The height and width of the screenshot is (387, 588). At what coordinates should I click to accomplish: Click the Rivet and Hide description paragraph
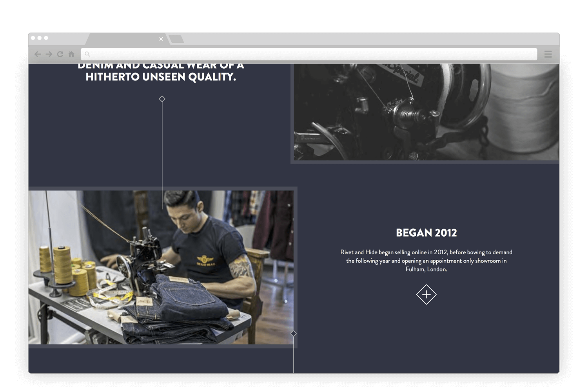(x=426, y=261)
